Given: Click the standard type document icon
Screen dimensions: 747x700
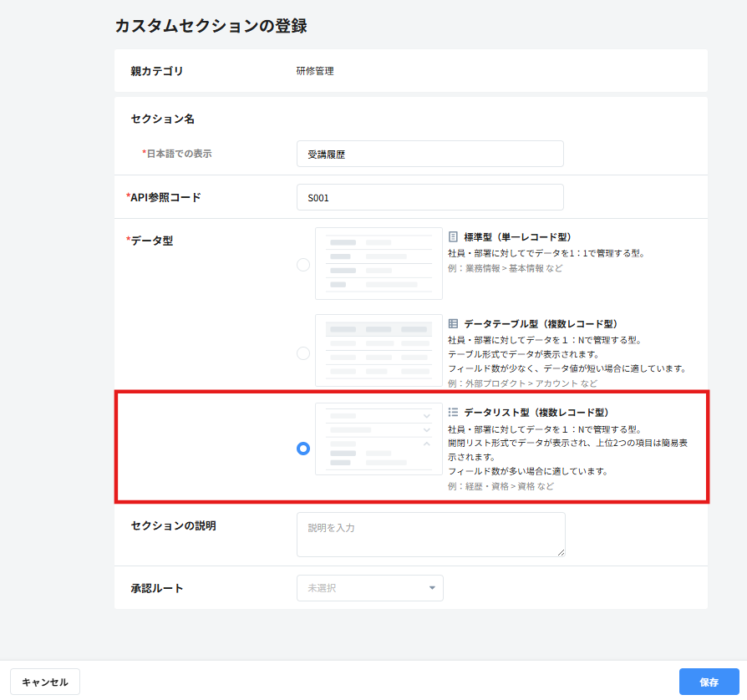Looking at the screenshot, I should coord(453,236).
